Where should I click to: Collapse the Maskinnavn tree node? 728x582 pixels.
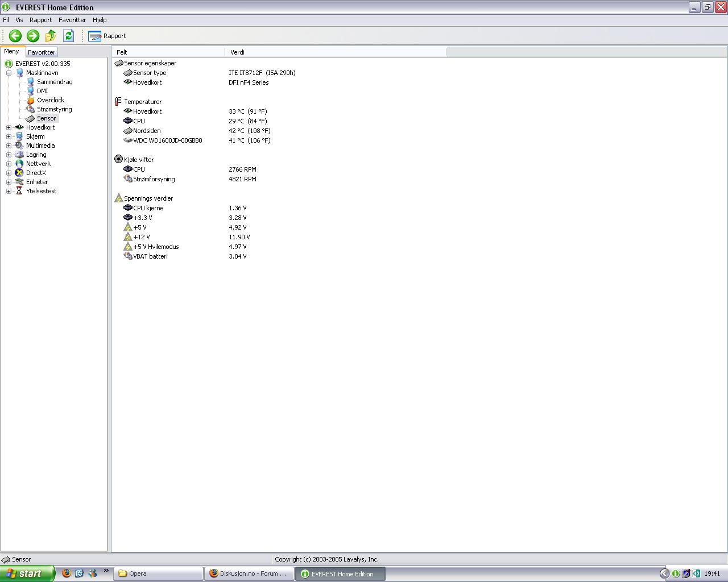(x=9, y=73)
